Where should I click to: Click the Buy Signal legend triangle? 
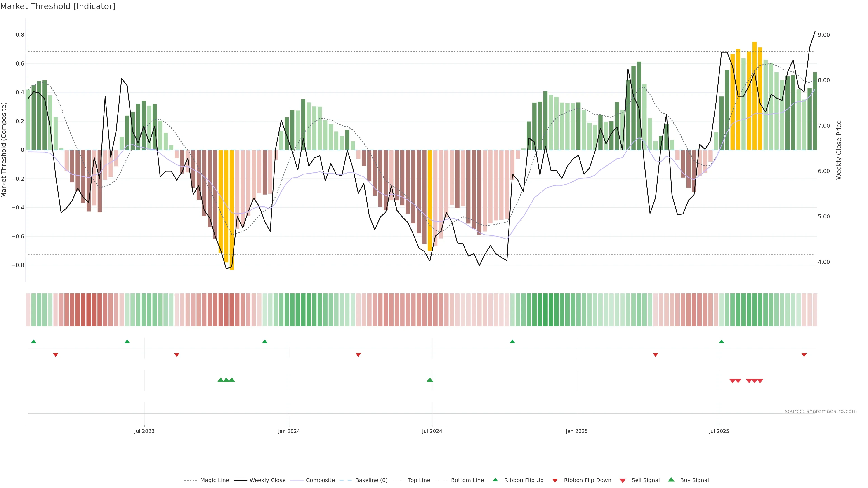pyautogui.click(x=671, y=480)
